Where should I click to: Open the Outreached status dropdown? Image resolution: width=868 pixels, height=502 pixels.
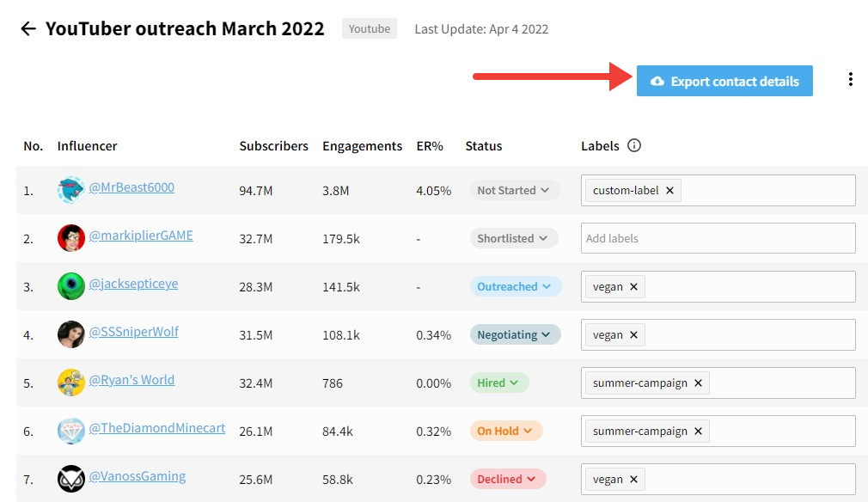coord(516,287)
